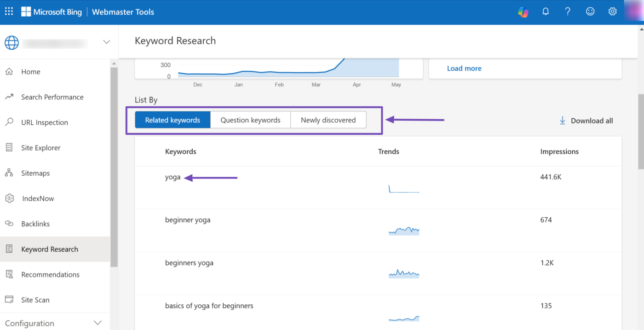Click the beginner yoga trend sparkline
Image resolution: width=644 pixels, height=330 pixels.
(404, 231)
